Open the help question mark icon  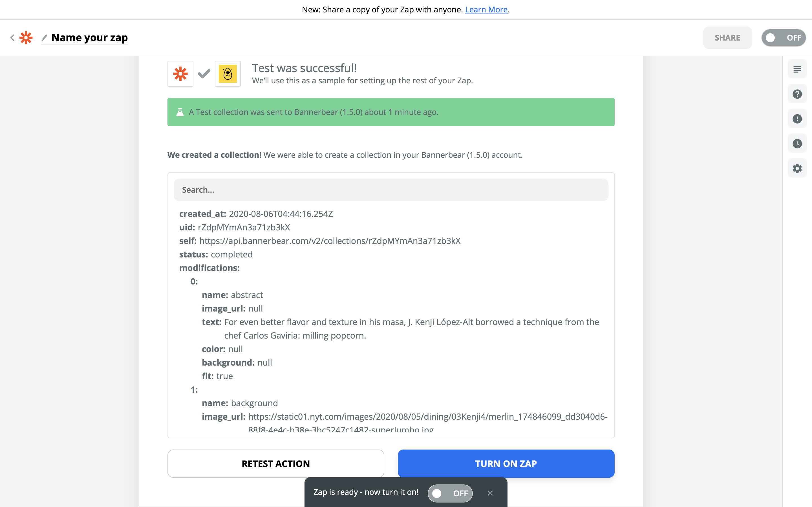[797, 94]
